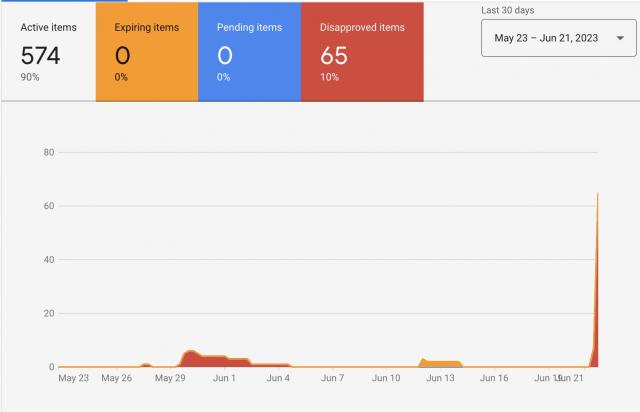Click the orange bump near Jun 13

440,363
